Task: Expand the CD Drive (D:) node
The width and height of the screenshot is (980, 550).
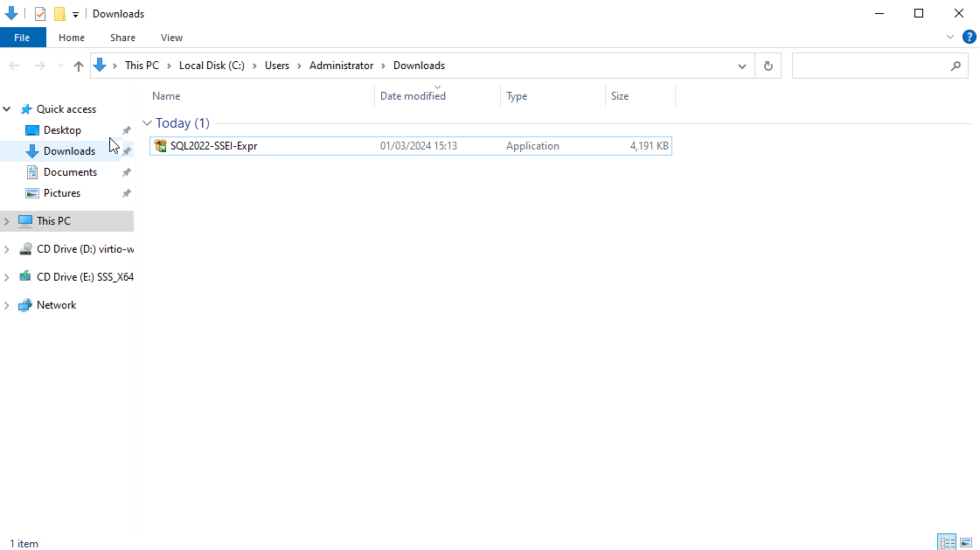Action: click(7, 248)
